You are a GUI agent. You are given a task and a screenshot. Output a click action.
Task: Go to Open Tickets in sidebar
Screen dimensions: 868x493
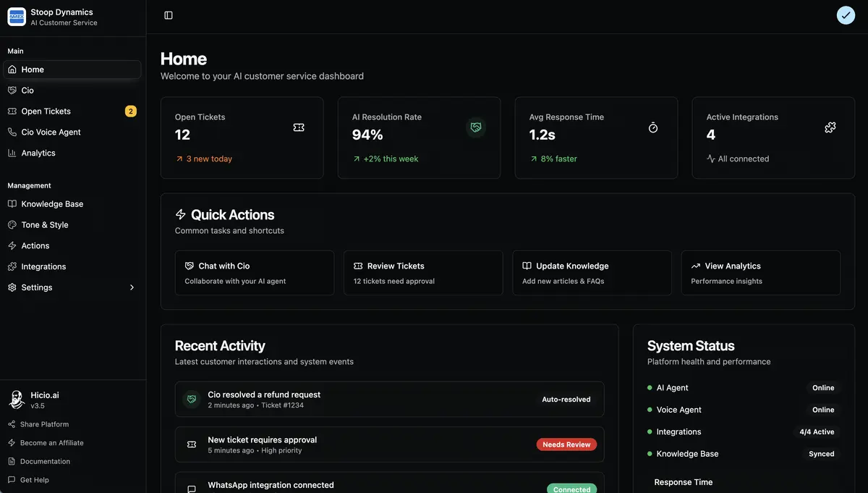[x=72, y=111]
